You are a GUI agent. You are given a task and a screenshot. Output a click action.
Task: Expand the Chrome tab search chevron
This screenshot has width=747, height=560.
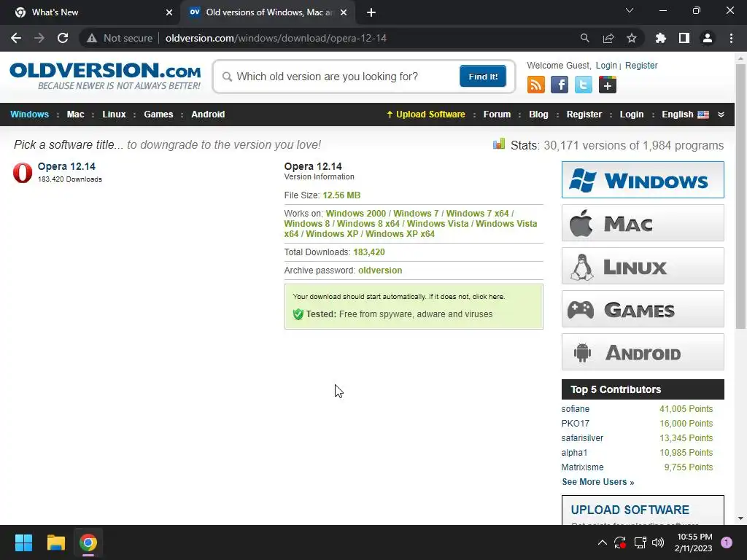630,10
